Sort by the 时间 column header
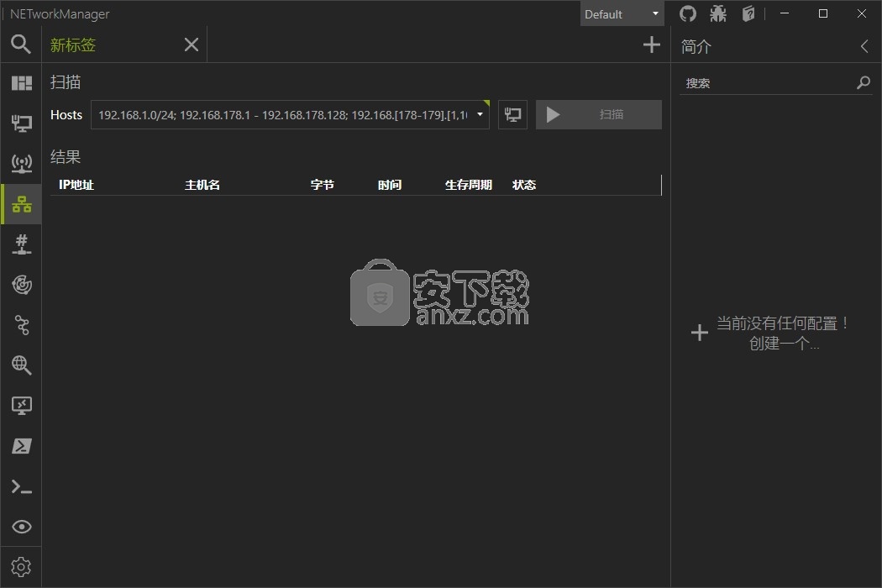This screenshot has height=588, width=882. 389,185
